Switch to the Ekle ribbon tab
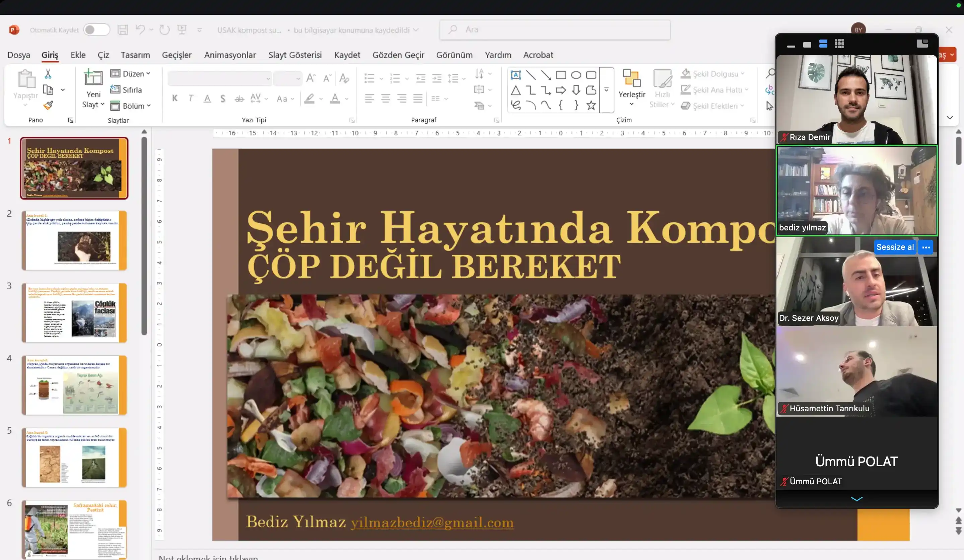Image resolution: width=964 pixels, height=560 pixels. 78,55
